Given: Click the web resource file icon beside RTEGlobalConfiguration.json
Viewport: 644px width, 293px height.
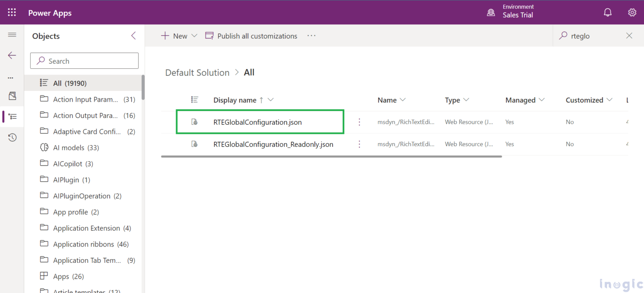Looking at the screenshot, I should click(x=194, y=122).
